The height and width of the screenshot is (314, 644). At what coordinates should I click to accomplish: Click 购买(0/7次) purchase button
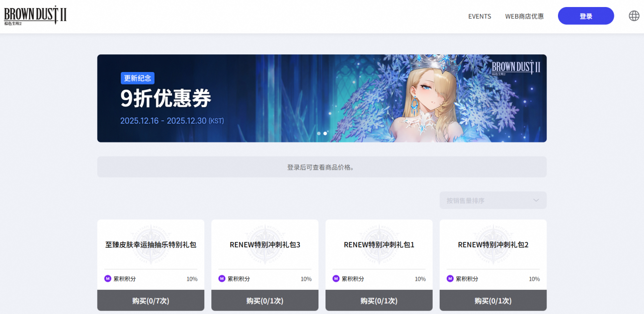[x=150, y=300]
